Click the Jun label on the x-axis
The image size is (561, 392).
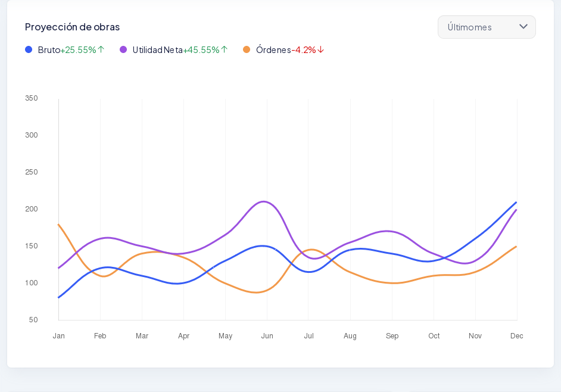[267, 336]
